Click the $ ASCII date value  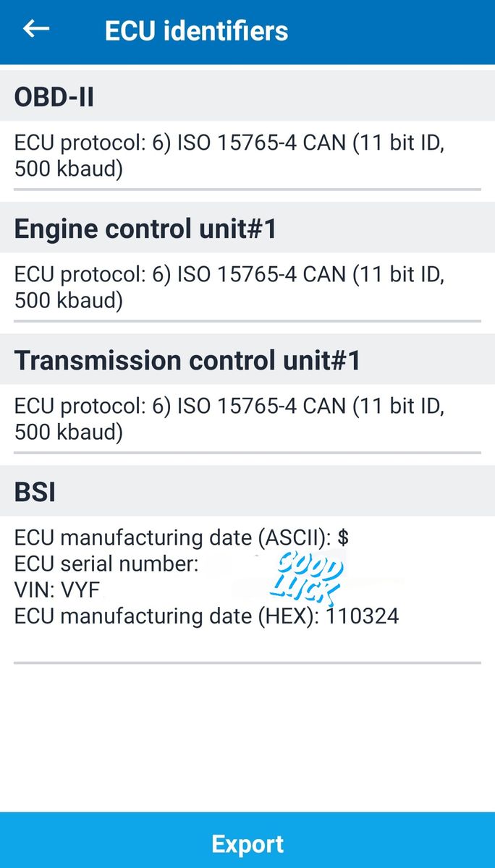344,538
